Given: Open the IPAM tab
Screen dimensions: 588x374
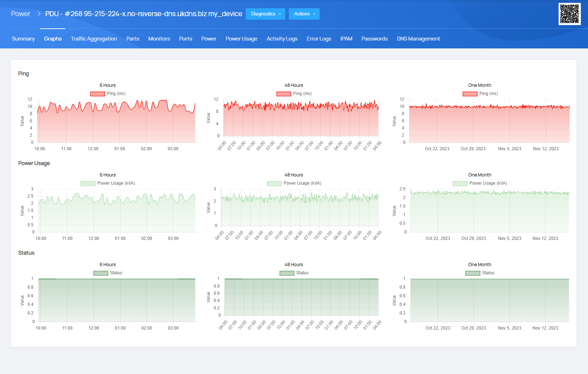Looking at the screenshot, I should (x=346, y=39).
